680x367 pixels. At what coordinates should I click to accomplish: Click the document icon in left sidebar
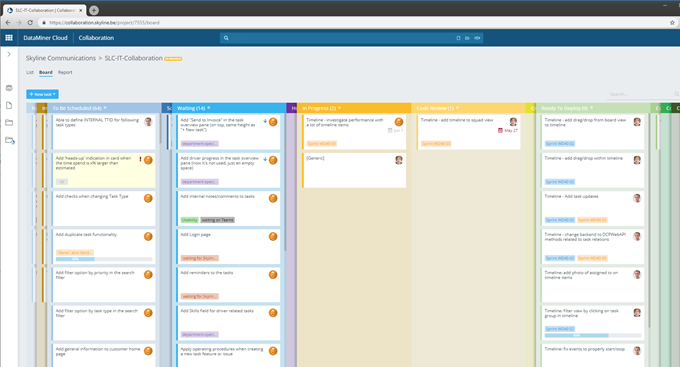pos(9,105)
